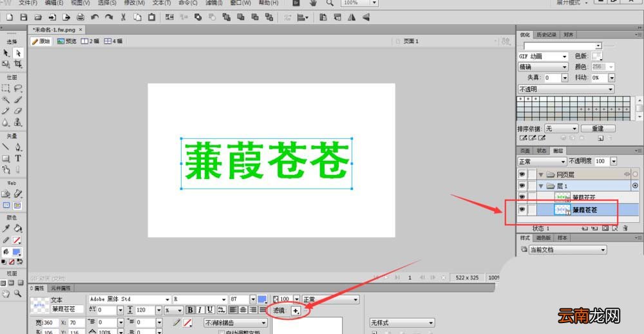
Task: Switch to the 历史记录 tab
Action: click(546, 35)
